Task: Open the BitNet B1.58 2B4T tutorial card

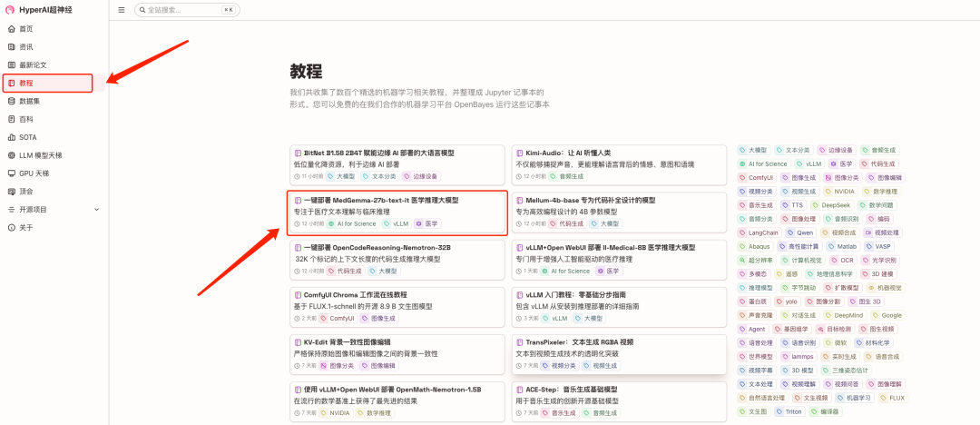Action: tap(397, 164)
